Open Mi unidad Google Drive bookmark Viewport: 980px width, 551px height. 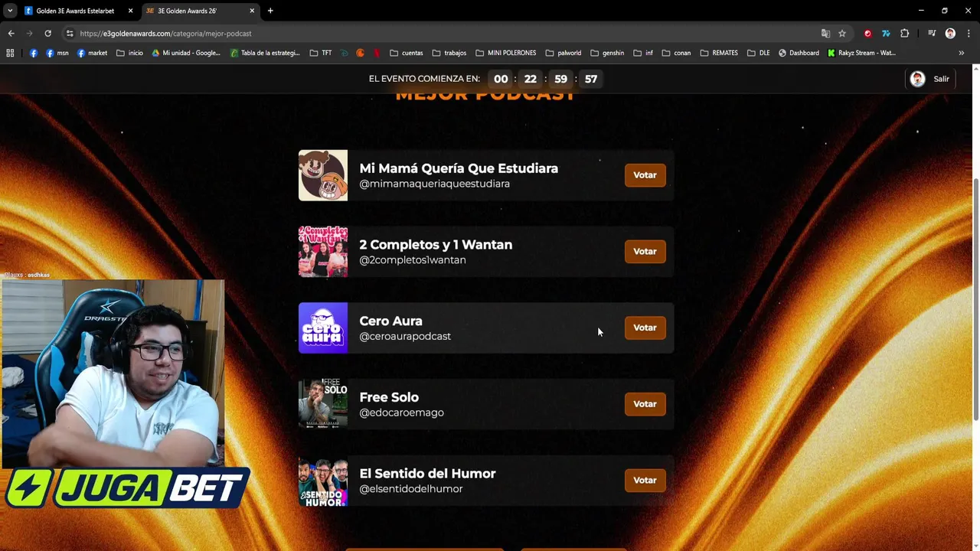186,53
